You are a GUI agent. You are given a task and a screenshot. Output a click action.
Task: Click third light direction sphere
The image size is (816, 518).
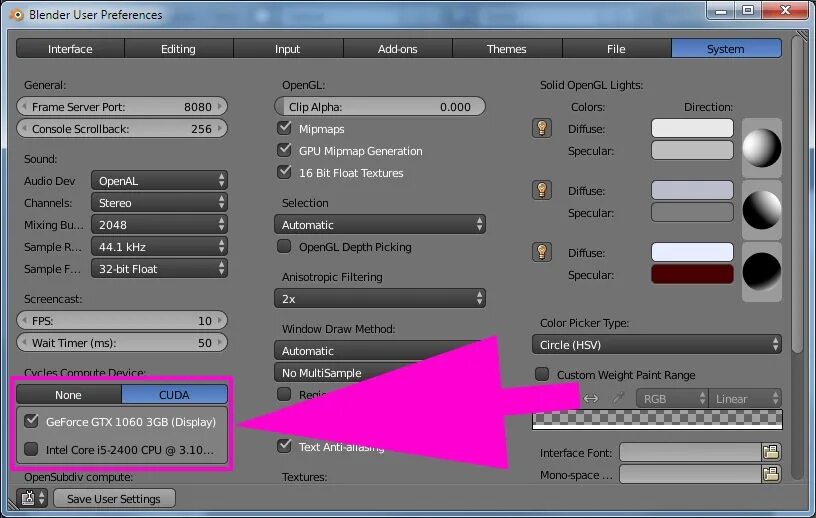pyautogui.click(x=761, y=271)
